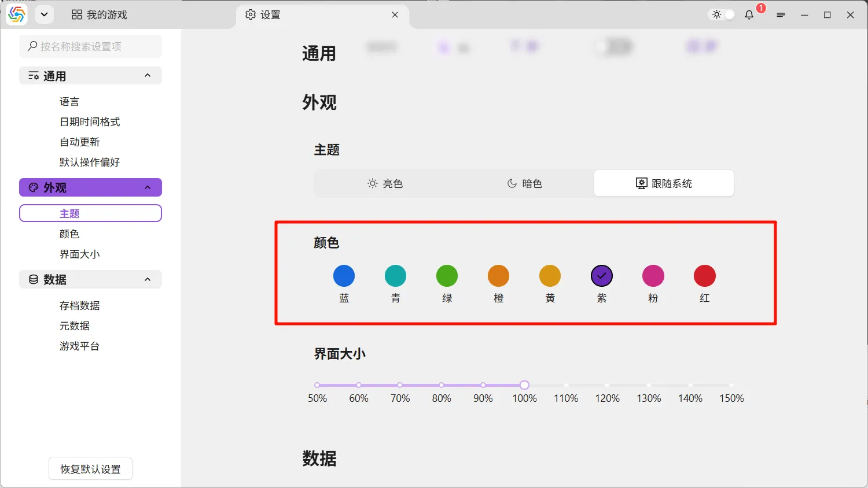The height and width of the screenshot is (488, 868).
Task: Click the app logo icon
Action: pyautogui.click(x=17, y=14)
